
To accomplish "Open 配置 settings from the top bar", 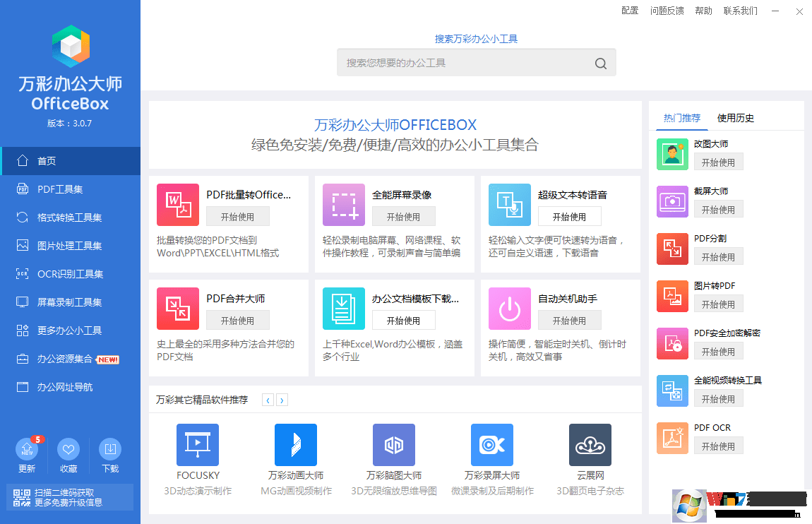I will click(x=630, y=11).
